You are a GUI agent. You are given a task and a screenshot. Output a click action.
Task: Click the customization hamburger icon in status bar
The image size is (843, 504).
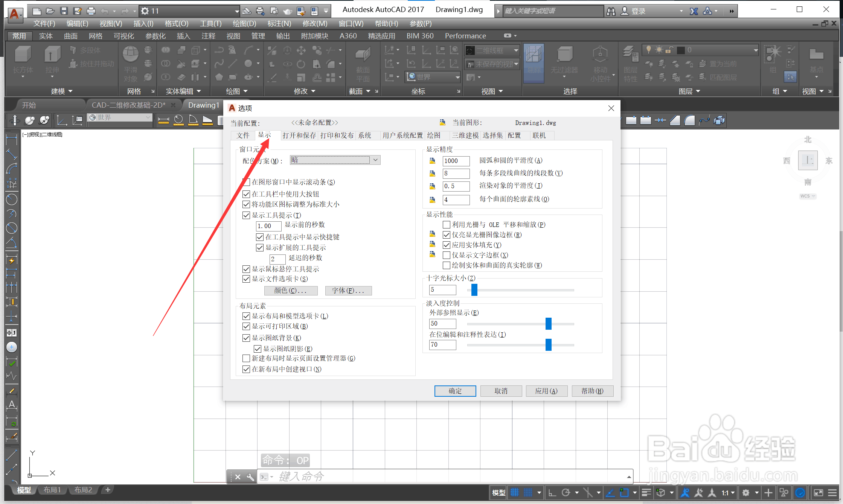[x=832, y=492]
